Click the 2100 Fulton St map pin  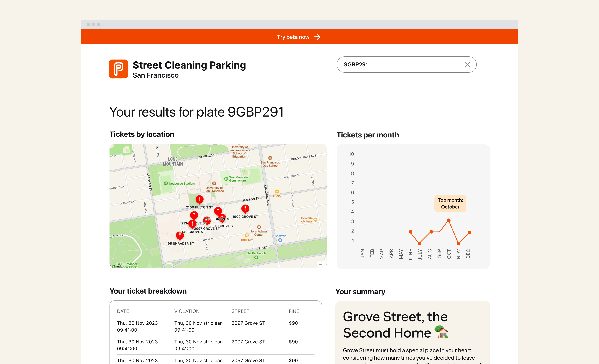click(x=199, y=199)
